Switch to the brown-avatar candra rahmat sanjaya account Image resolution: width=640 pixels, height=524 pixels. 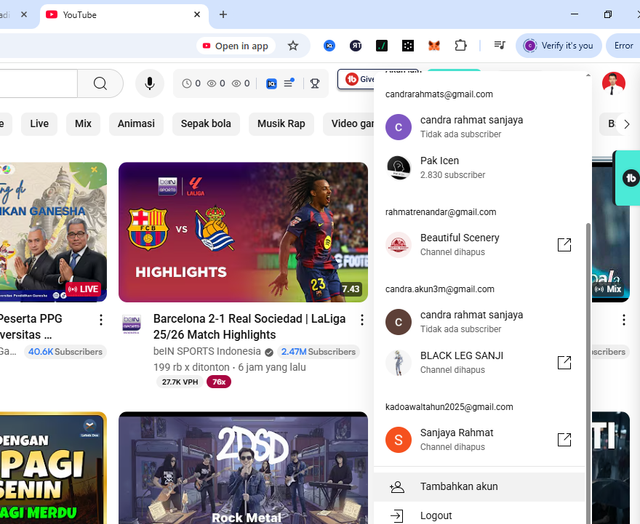pos(479,322)
